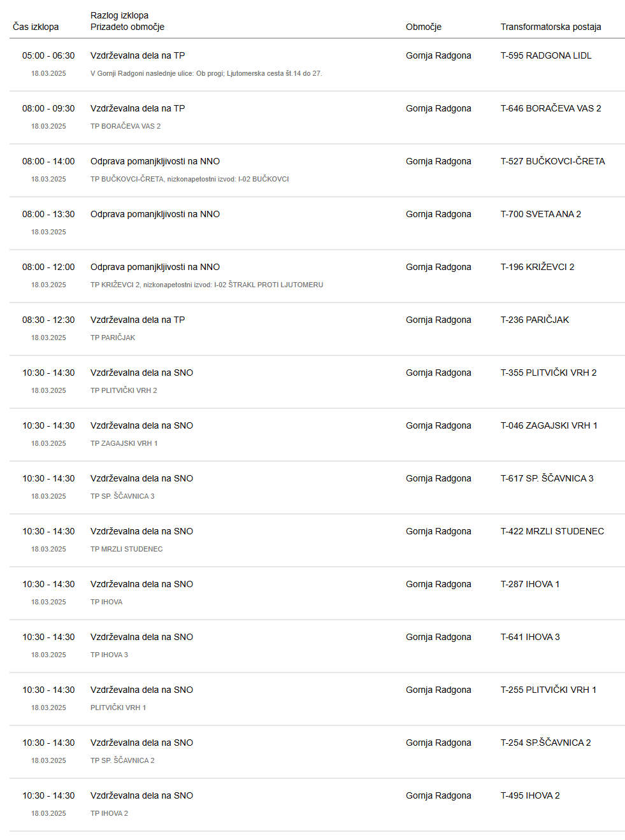
Task: Select the T-700 SVETA ANA 2 entry
Action: pos(541,214)
